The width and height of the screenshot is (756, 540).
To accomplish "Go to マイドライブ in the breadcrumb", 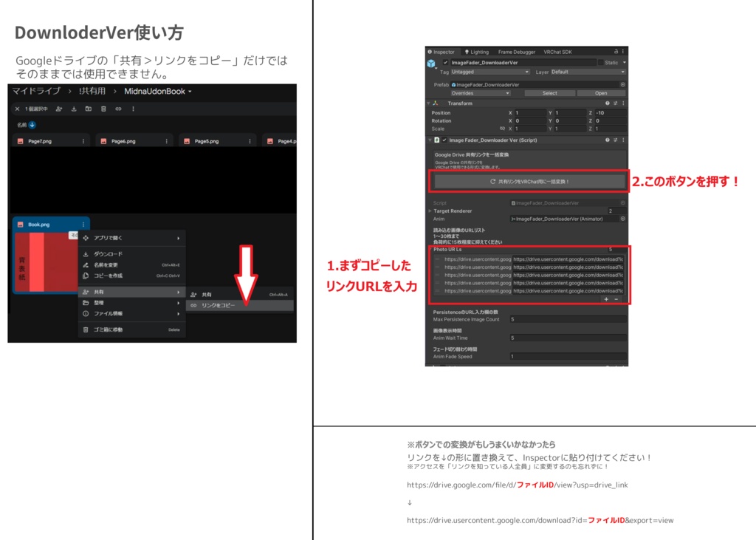I will click(37, 91).
